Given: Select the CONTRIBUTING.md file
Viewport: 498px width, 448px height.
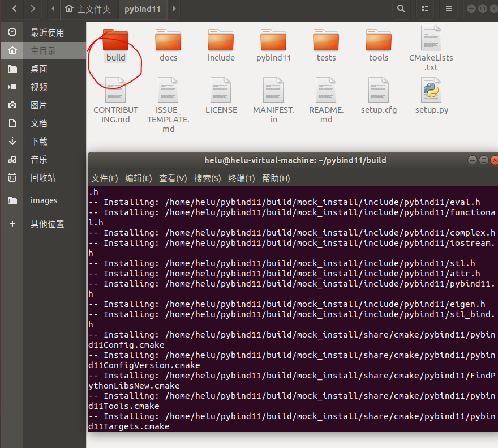Looking at the screenshot, I should click(115, 100).
